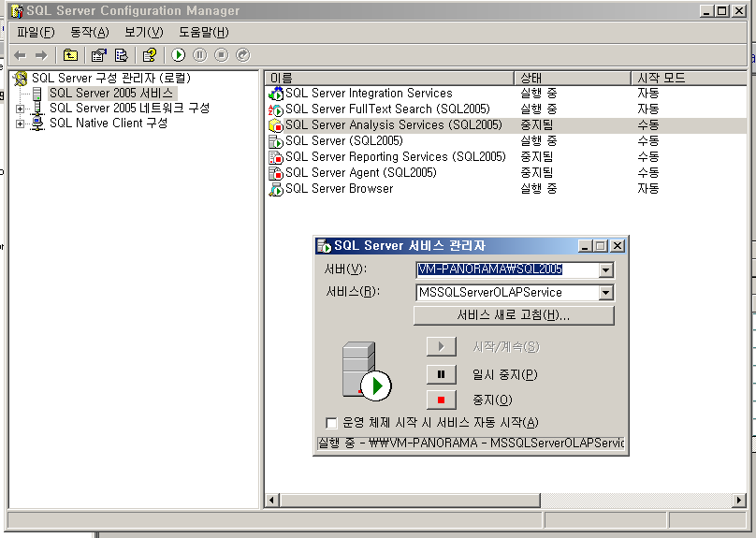Click the SQL Native Client 구성 icon
Image resolution: width=756 pixels, height=538 pixels.
(x=37, y=124)
